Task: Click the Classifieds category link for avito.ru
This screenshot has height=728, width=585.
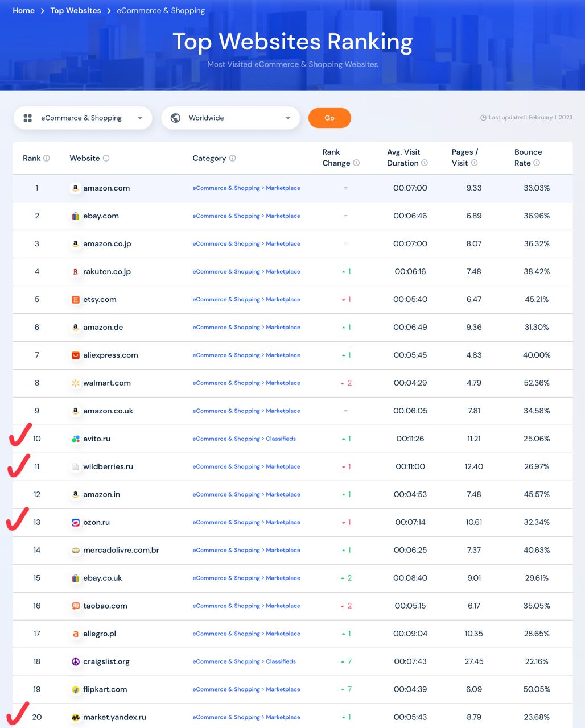Action: click(281, 439)
